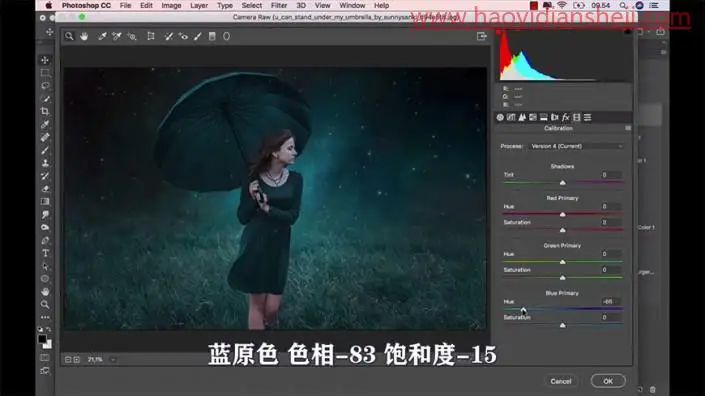This screenshot has height=396, width=705.
Task: Select the Adjustment Brush tool
Action: 198,36
